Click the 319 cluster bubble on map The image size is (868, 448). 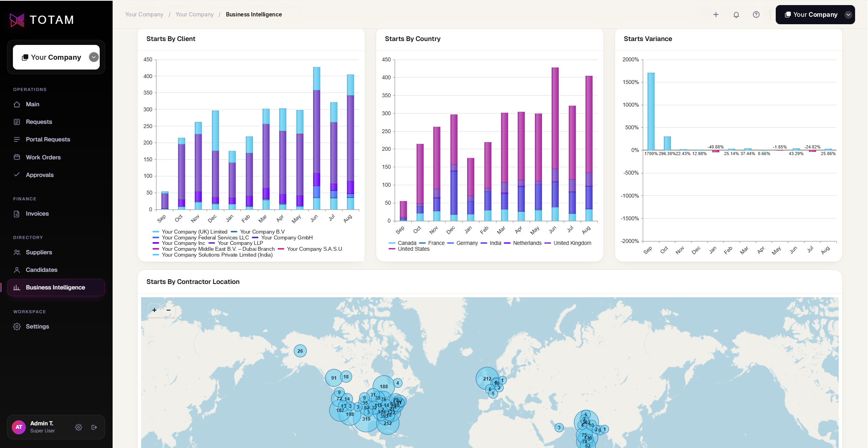point(366,419)
